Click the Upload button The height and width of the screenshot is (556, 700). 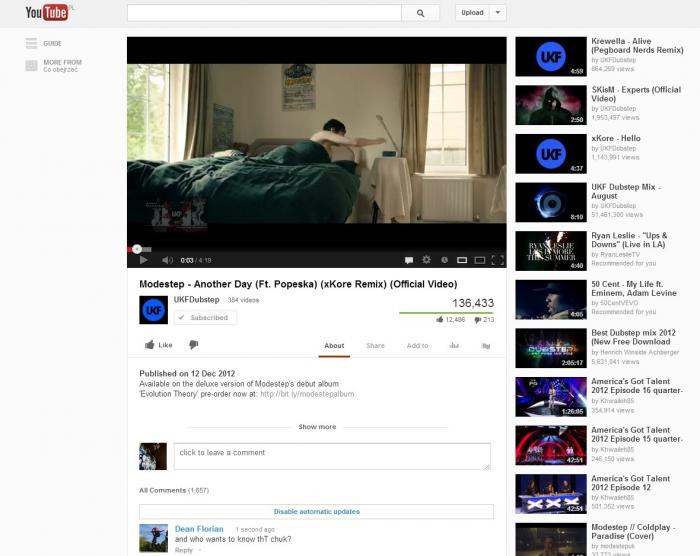[472, 13]
